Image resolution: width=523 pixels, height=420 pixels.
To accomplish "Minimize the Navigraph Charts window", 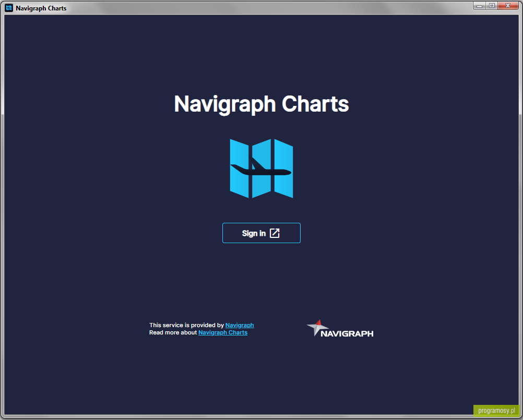I will tap(479, 6).
